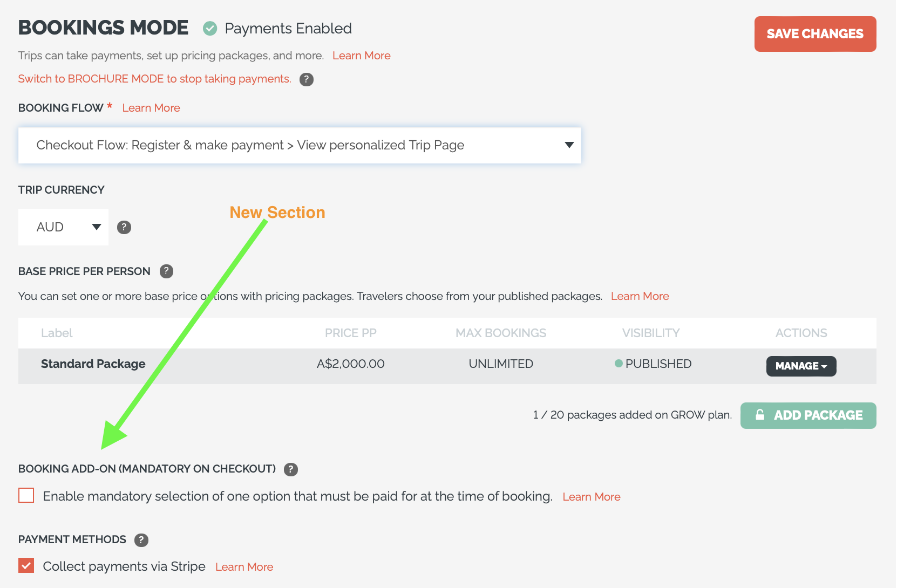Click the lock icon on Add Package
Viewport: 897px width, 588px height.
pos(760,415)
